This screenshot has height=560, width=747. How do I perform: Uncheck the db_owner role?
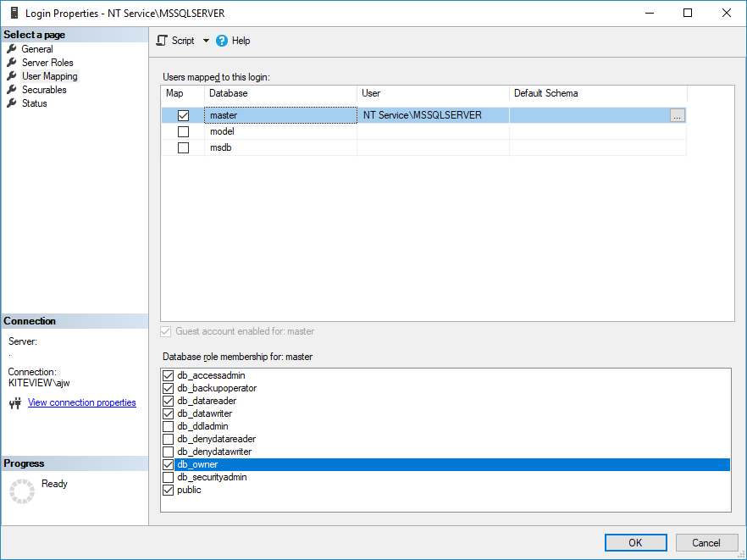coord(169,464)
